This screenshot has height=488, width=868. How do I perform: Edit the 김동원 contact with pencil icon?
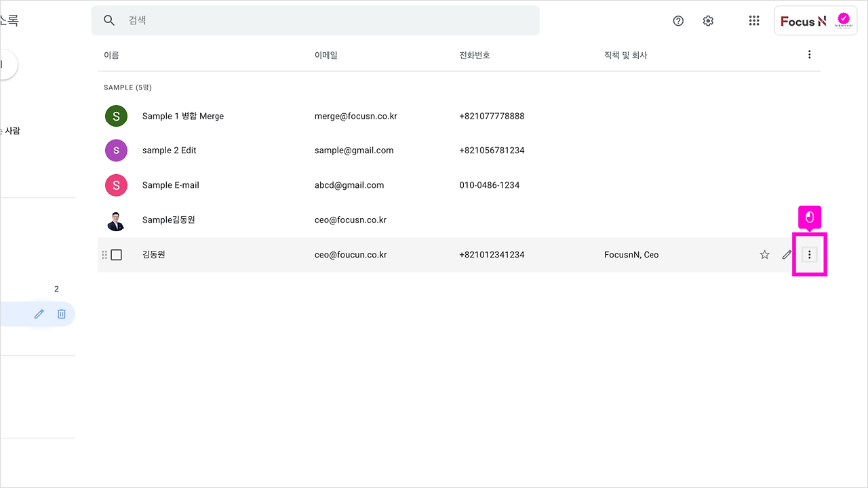click(787, 255)
